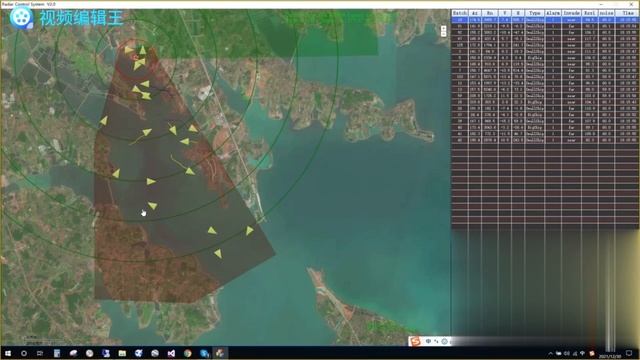Select target with curved yellow track trail
Screen dimensions: 640x360
[190, 171]
